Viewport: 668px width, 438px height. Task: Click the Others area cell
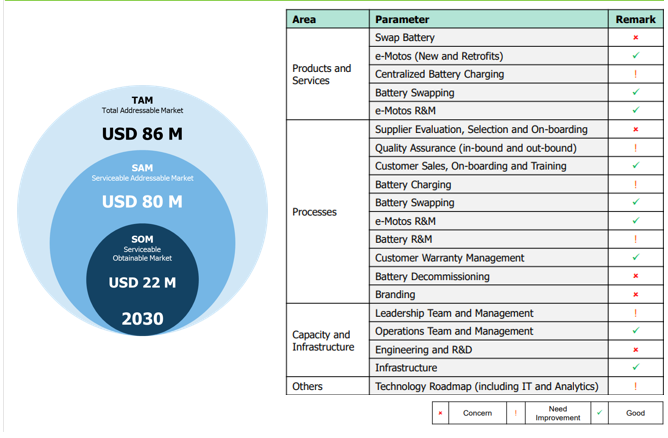pos(327,386)
